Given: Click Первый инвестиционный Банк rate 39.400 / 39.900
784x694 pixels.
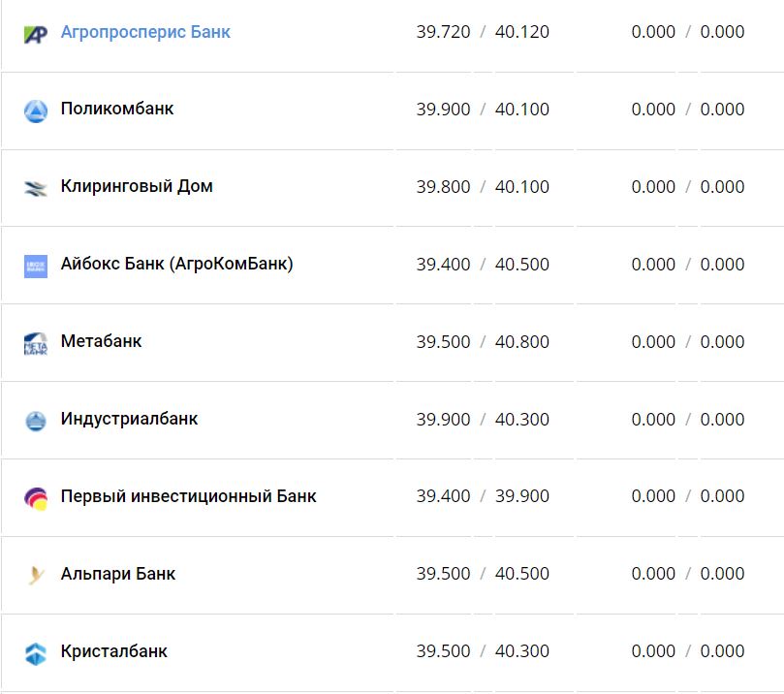Looking at the screenshot, I should click(483, 496).
